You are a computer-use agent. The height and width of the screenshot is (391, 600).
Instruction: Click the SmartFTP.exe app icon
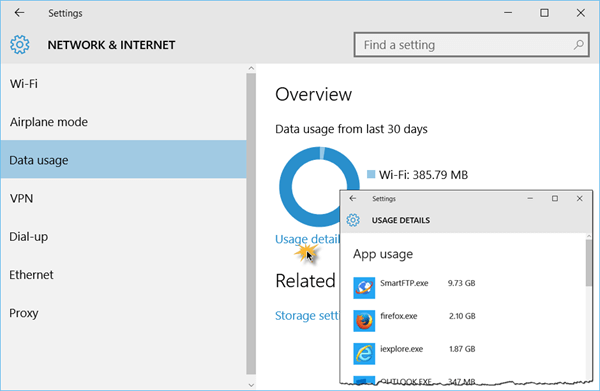(x=364, y=288)
